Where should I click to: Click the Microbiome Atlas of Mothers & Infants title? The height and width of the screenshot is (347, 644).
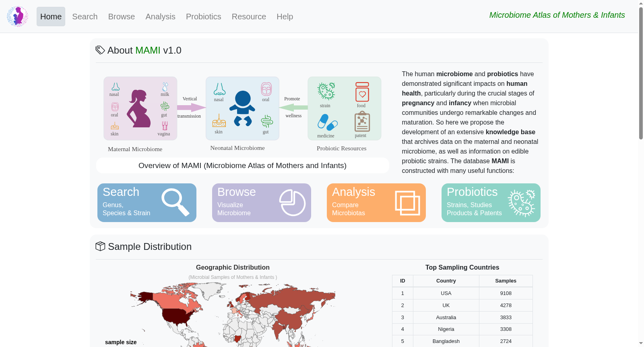[557, 15]
